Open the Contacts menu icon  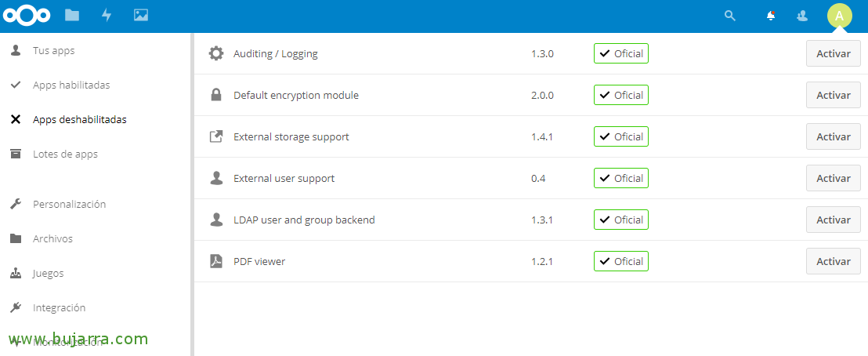tap(802, 15)
